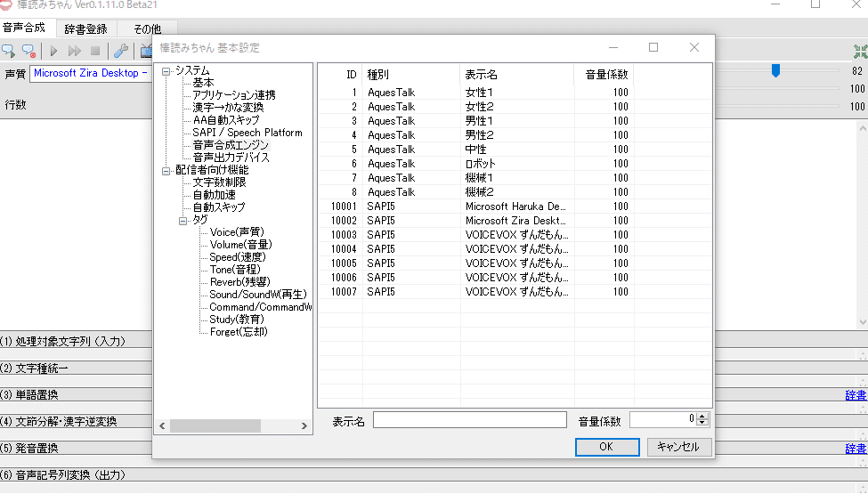Select the VOICEVOX row with ID 10003
868x494 pixels.
point(476,235)
